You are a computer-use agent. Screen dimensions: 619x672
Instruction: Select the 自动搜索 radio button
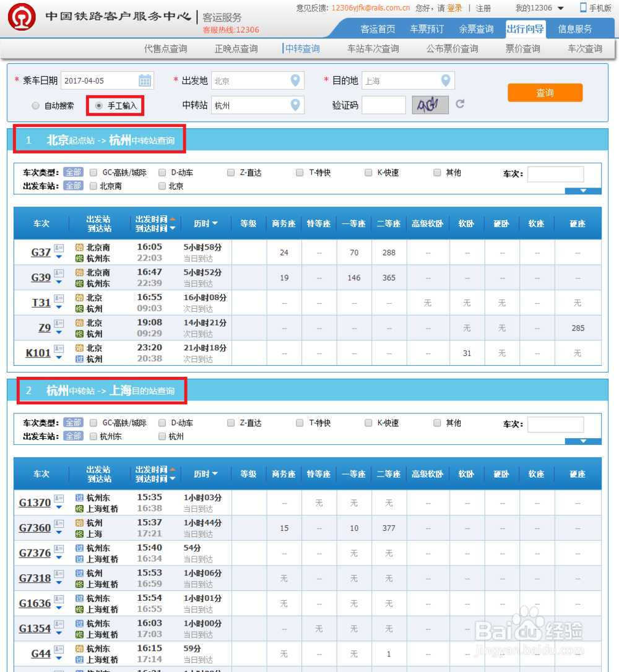click(x=36, y=105)
